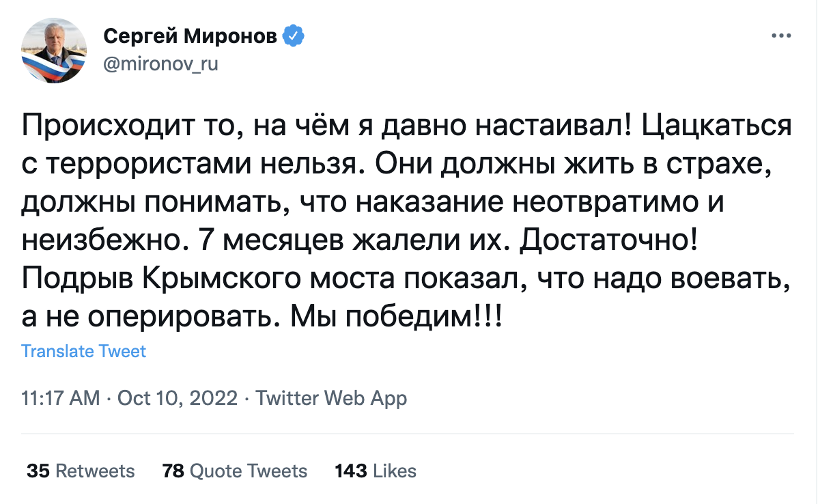Click the blue checkmark to learn about verification
The height and width of the screenshot is (504, 818).
pyautogui.click(x=294, y=36)
